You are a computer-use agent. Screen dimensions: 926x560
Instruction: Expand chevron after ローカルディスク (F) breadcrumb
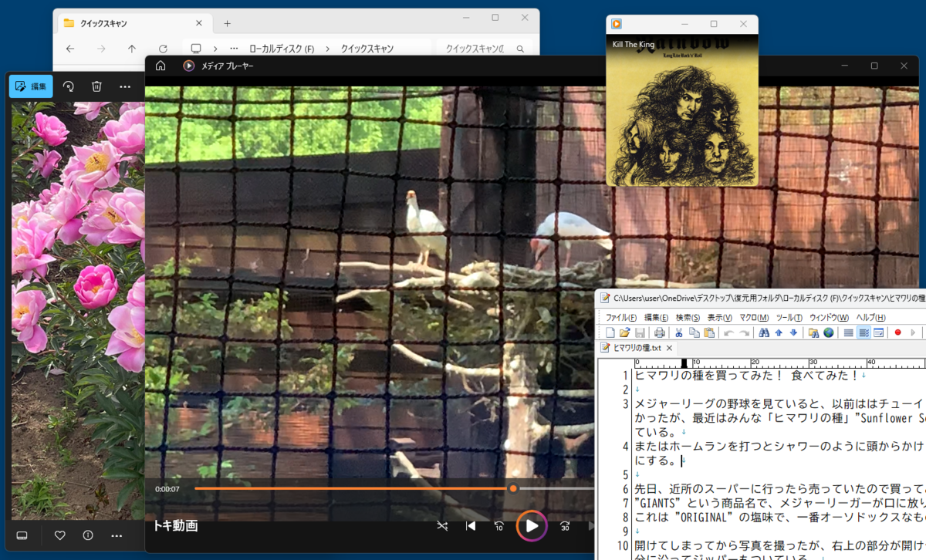[x=328, y=49]
